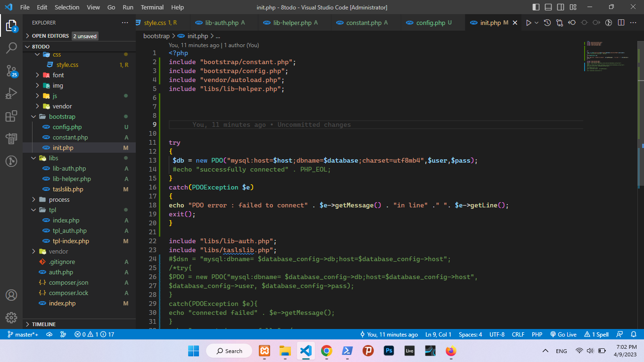Click Ln 9, Col 1 position indicator
This screenshot has height=362, width=644.
(438, 334)
